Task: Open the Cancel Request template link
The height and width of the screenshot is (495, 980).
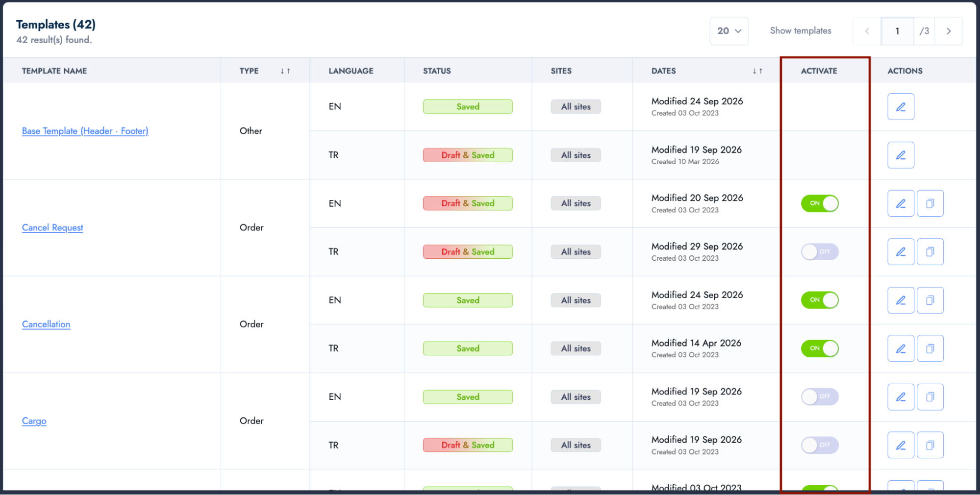Action: point(52,228)
